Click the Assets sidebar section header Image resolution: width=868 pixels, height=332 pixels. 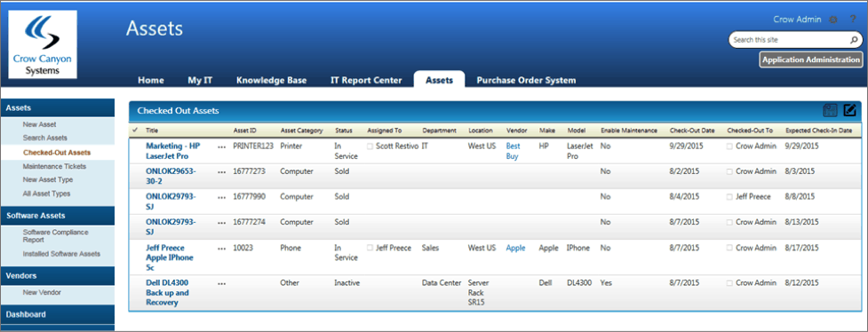[58, 108]
